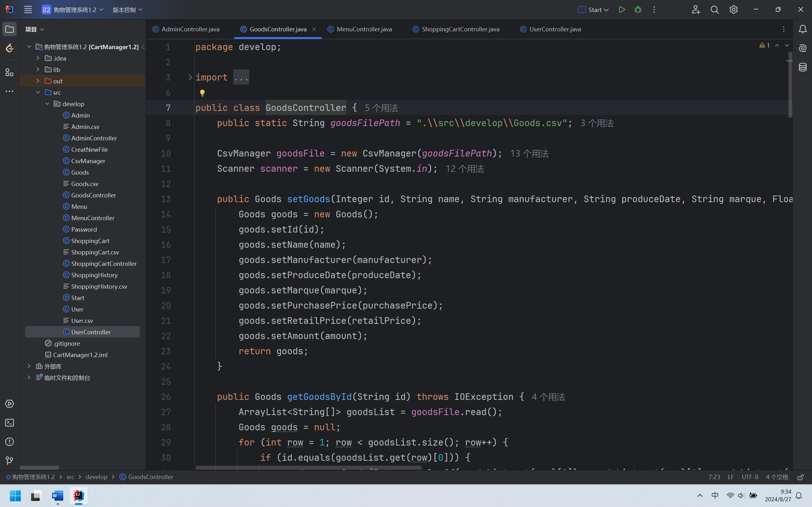812x507 pixels.
Task: Click the Debug bug icon
Action: coord(638,10)
